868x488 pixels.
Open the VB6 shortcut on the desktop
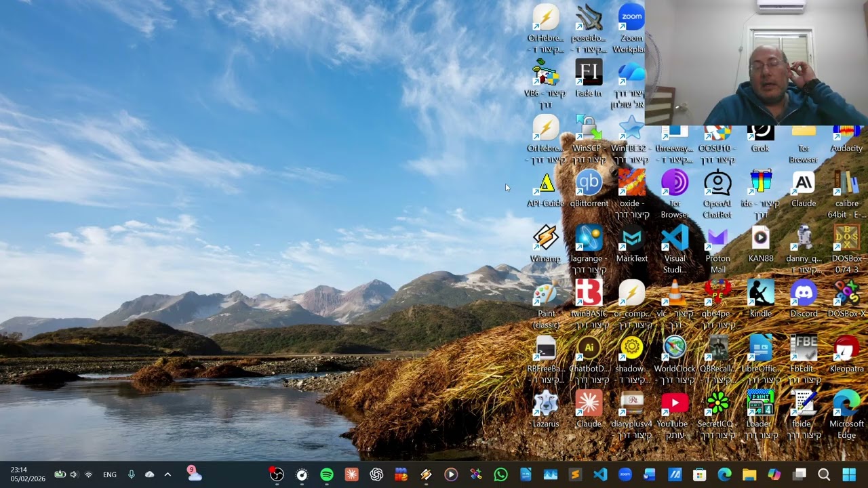pyautogui.click(x=545, y=83)
